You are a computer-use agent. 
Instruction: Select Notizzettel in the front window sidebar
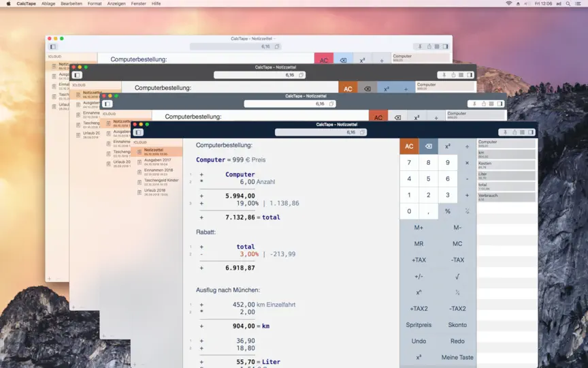click(157, 152)
